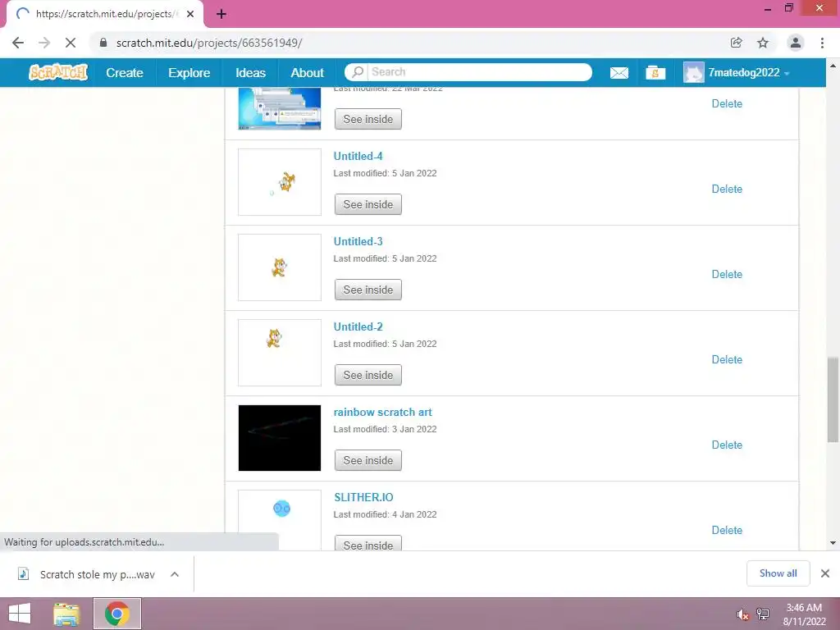The width and height of the screenshot is (840, 630).
Task: Click See inside for rainbow scratch art
Action: [x=368, y=459]
